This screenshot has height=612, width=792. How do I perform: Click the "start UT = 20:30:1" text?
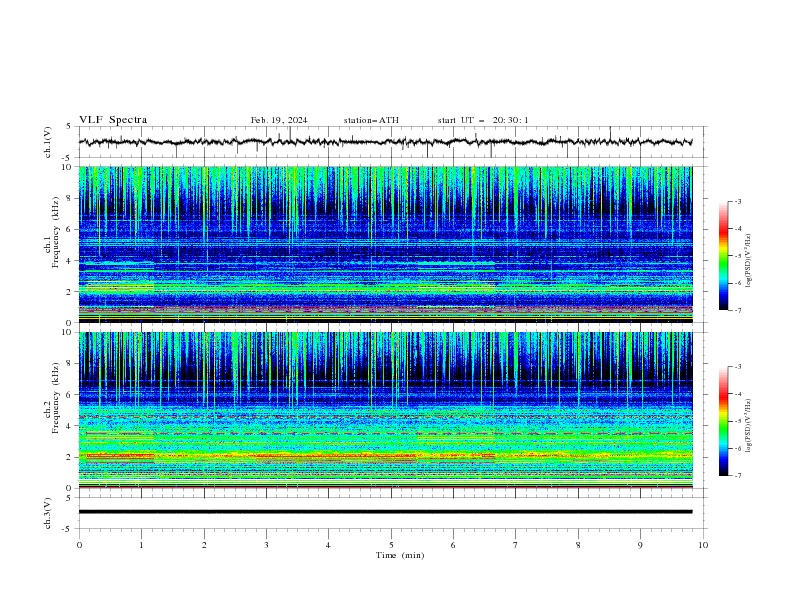483,120
